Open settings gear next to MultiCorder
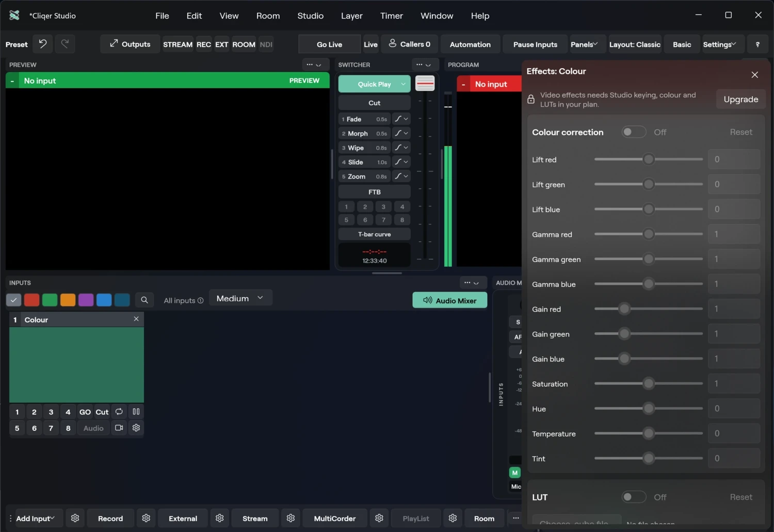 click(x=379, y=518)
